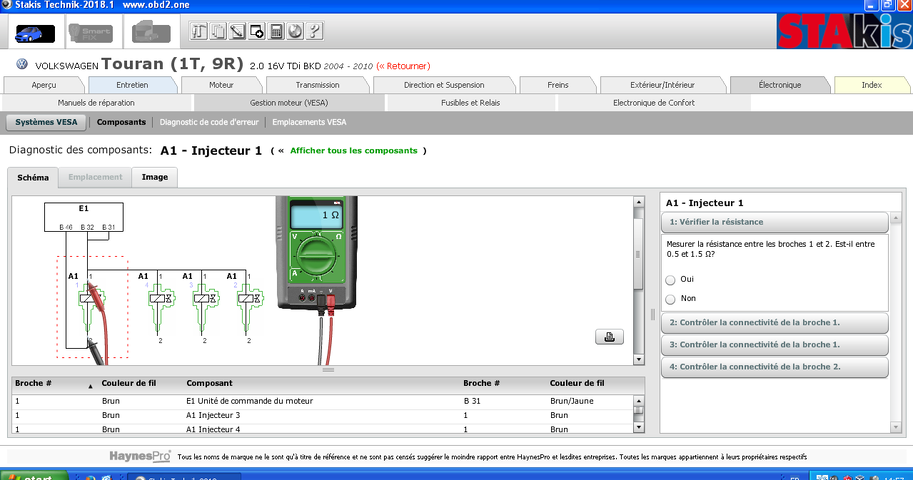Image resolution: width=913 pixels, height=480 pixels.
Task: Click the copy documents toolbar icon
Action: click(x=218, y=31)
